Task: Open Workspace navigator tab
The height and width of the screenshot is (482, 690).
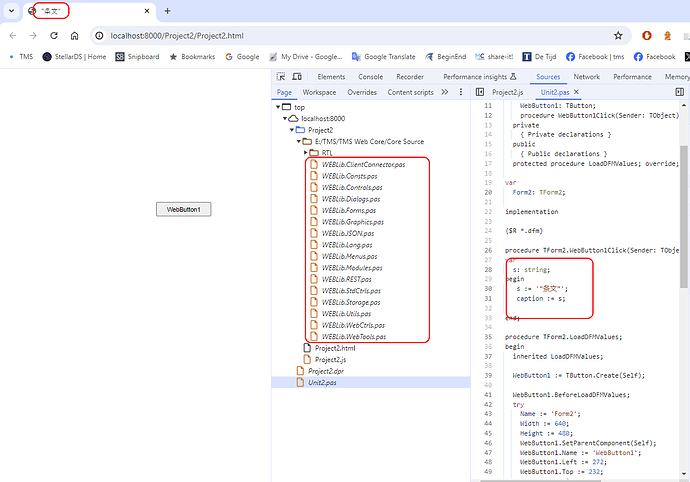Action: 319,92
